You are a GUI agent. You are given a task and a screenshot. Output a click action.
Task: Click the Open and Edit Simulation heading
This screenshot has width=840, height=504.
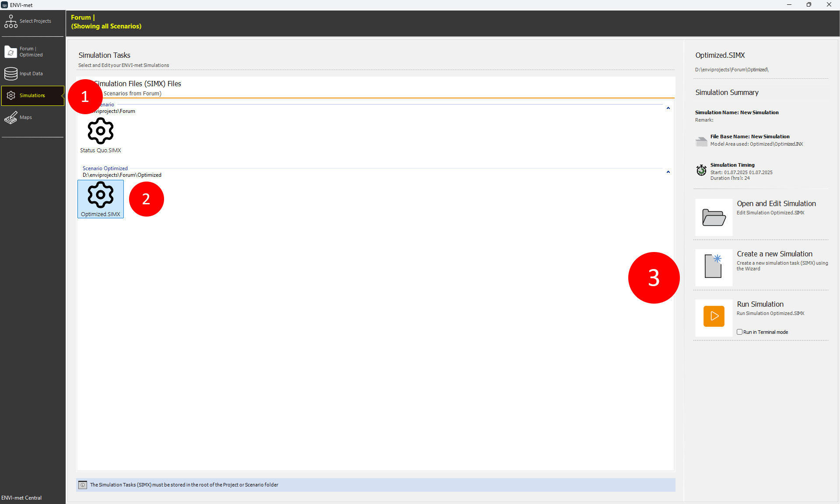click(776, 203)
